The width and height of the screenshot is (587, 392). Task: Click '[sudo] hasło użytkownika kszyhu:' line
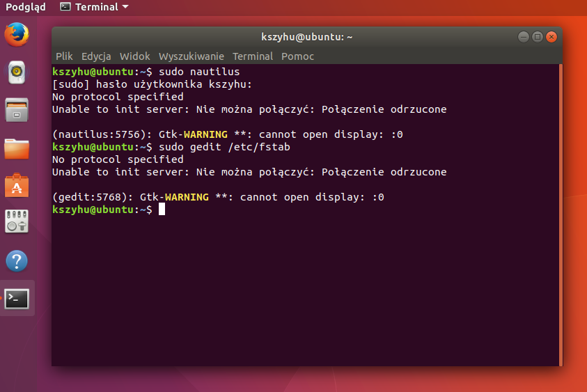click(152, 84)
